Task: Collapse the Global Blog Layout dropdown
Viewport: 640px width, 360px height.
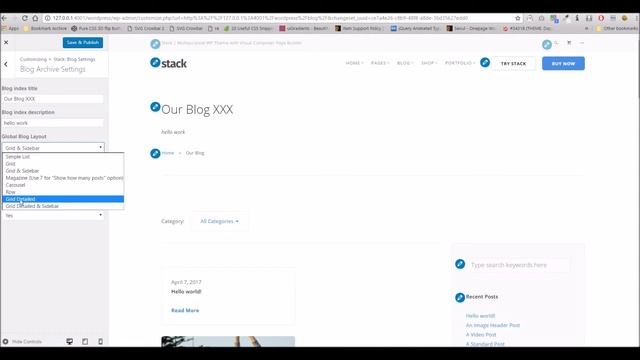Action: coord(53,148)
